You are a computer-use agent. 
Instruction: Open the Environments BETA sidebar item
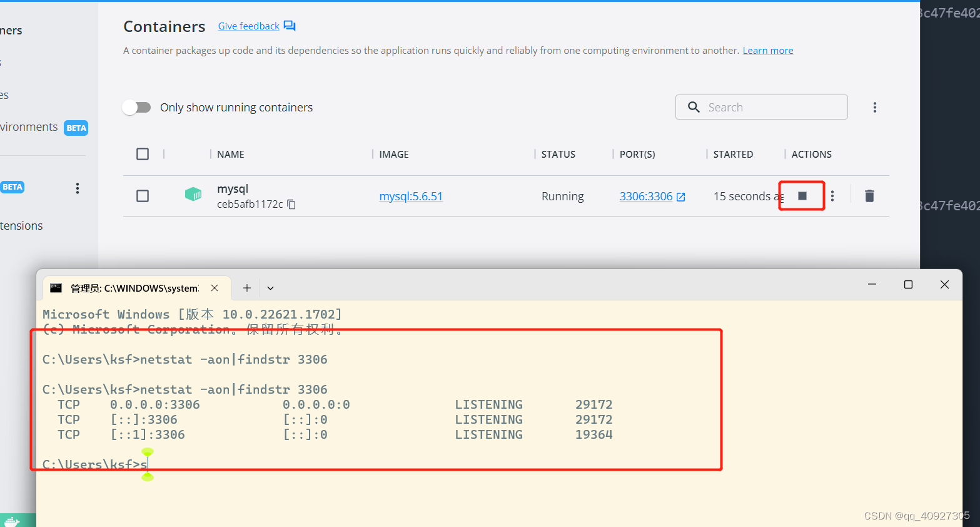pyautogui.click(x=44, y=127)
